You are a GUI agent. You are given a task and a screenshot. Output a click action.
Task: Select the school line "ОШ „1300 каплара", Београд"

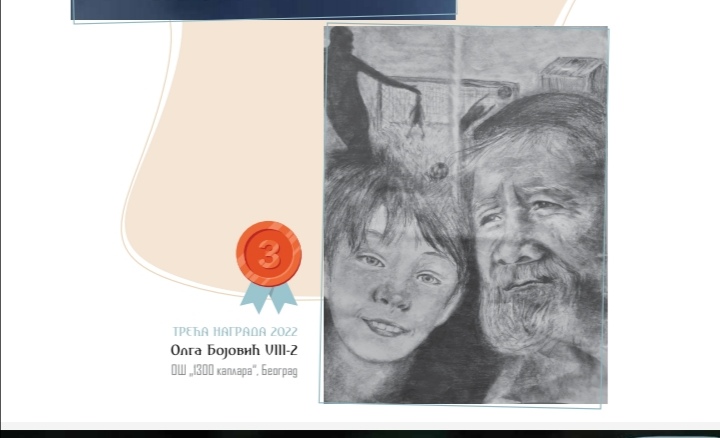point(234,371)
